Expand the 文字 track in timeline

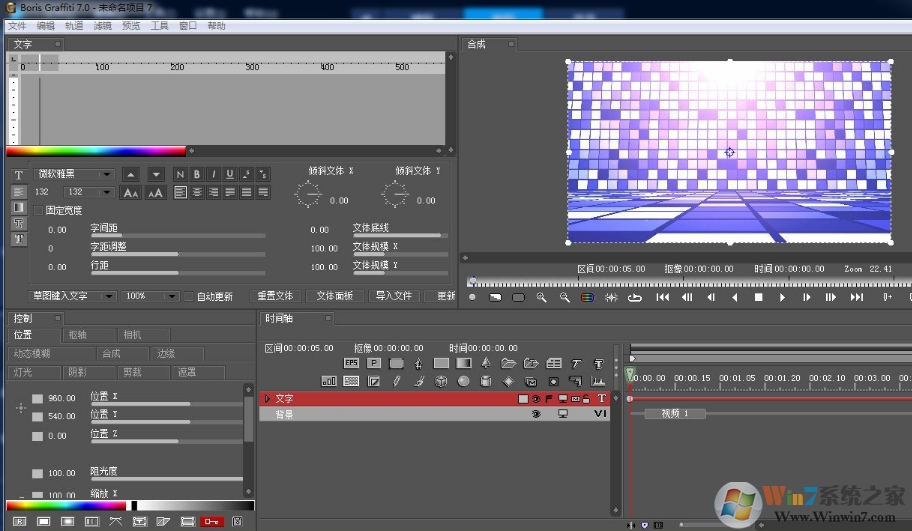click(x=267, y=398)
